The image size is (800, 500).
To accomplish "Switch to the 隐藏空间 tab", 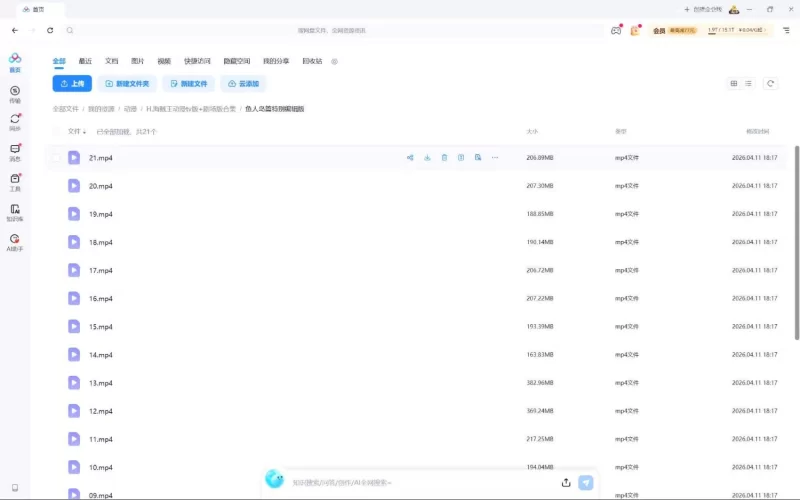I will 237,61.
